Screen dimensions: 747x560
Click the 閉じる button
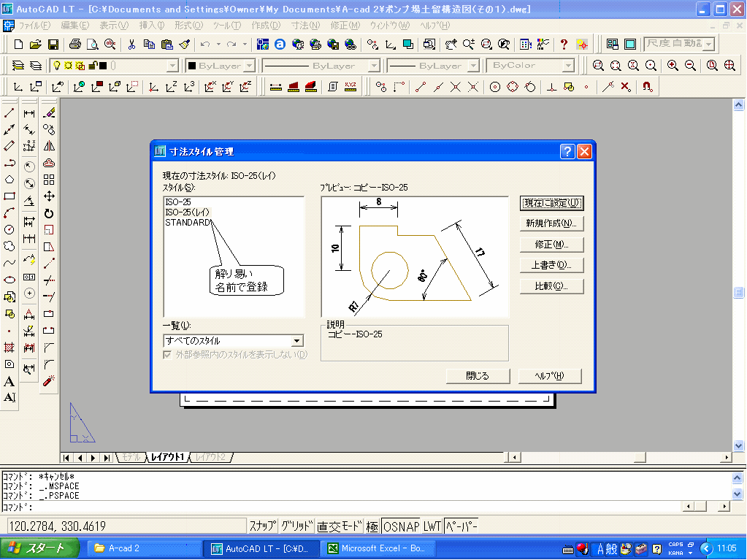[x=478, y=376]
